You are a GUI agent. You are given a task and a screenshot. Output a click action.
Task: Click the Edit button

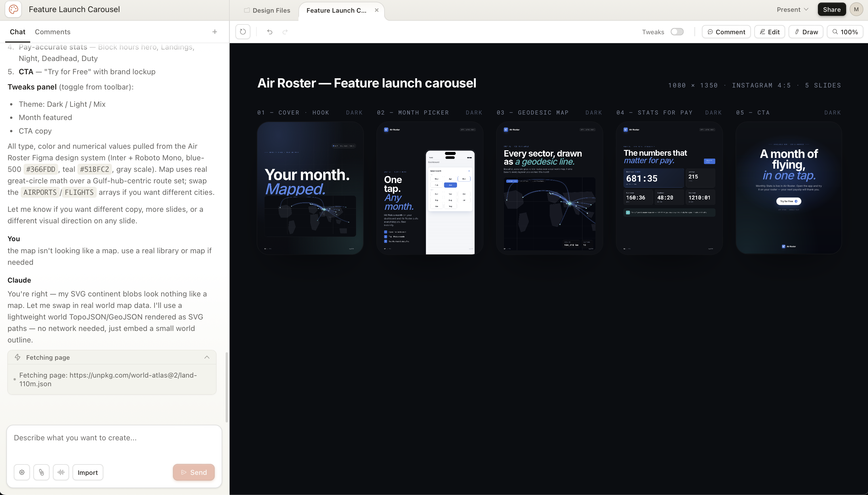(x=769, y=32)
